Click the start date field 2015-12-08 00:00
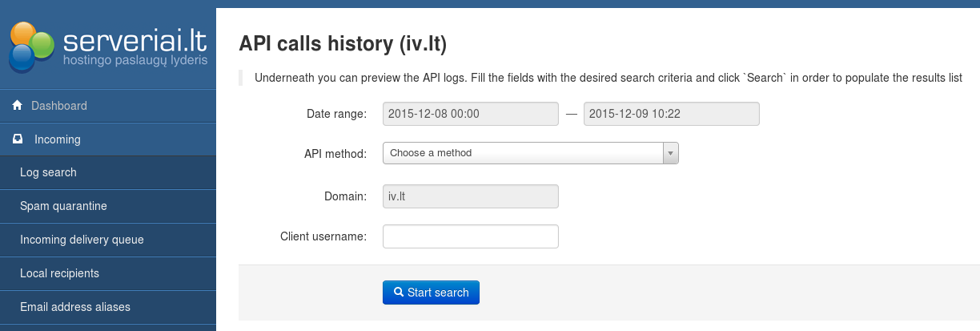The image size is (980, 331). (470, 114)
